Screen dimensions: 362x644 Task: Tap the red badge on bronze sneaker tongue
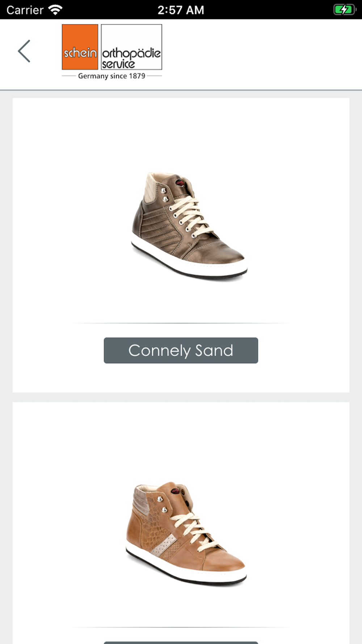pyautogui.click(x=180, y=183)
